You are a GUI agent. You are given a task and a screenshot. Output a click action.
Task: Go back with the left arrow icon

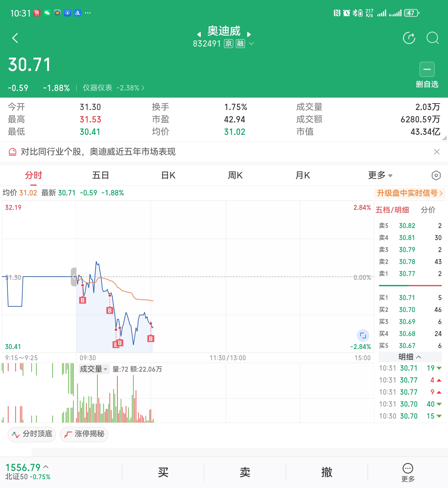click(x=15, y=38)
